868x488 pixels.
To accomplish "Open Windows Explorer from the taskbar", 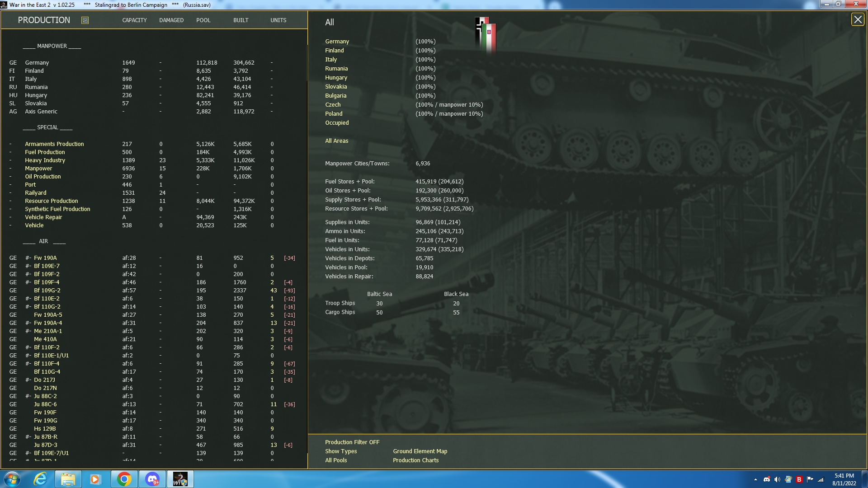I will click(x=68, y=479).
